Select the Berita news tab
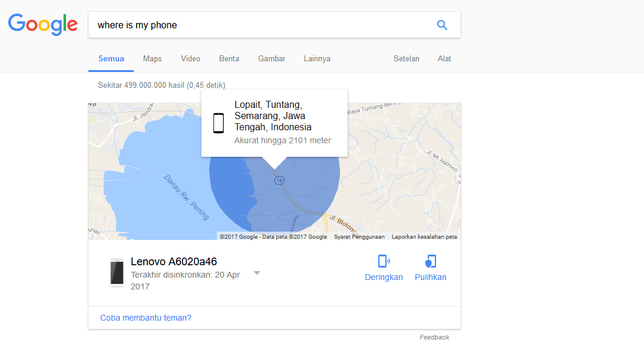This screenshot has width=644, height=346. tap(229, 59)
